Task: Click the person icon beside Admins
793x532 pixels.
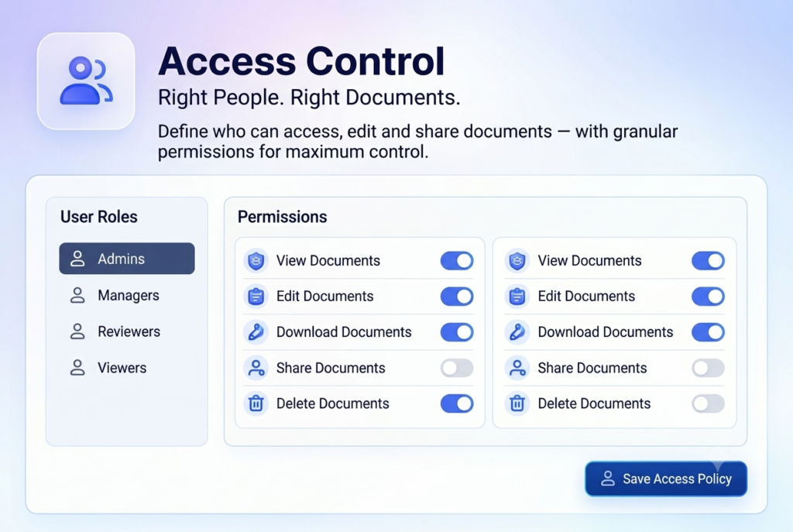Action: pos(77,259)
